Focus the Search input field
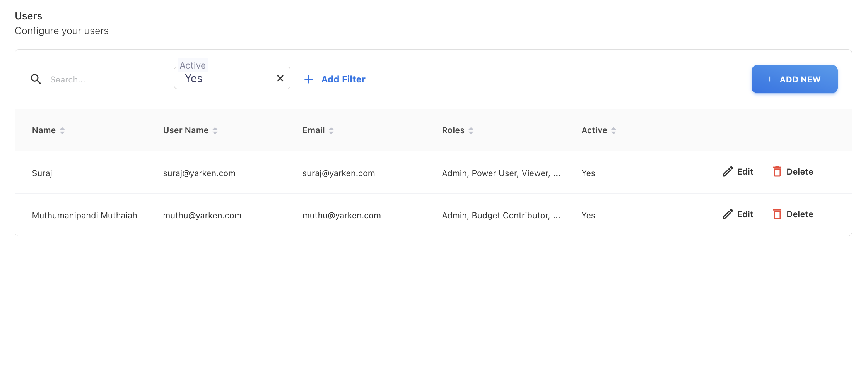The height and width of the screenshot is (370, 868). point(104,80)
